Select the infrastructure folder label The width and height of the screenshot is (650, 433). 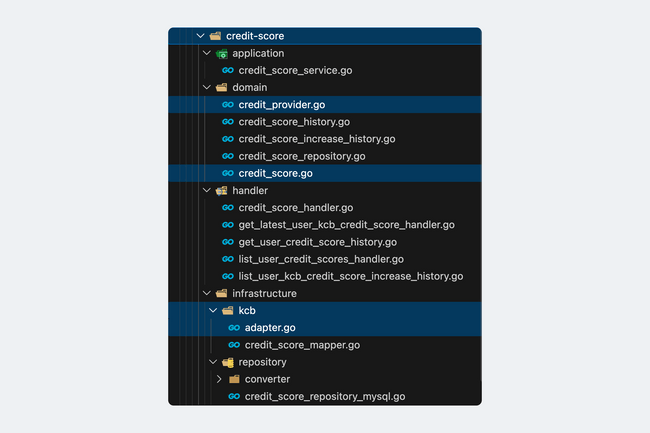tap(264, 293)
